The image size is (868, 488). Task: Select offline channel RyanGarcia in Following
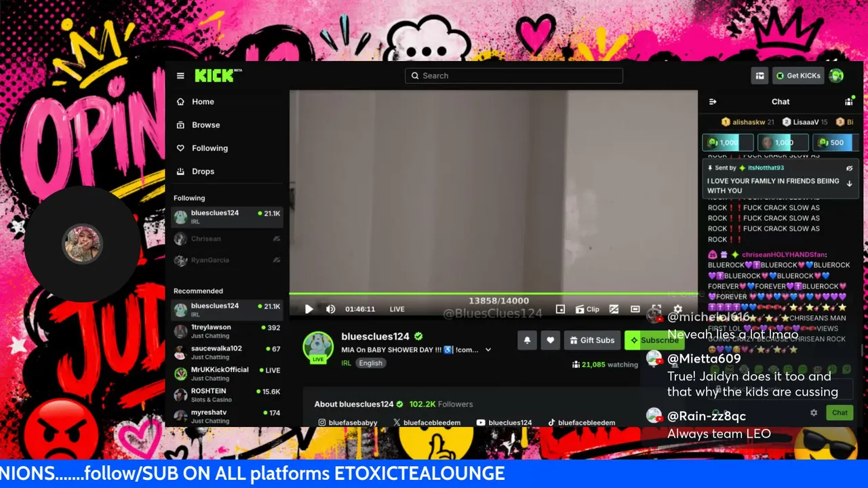click(x=227, y=260)
